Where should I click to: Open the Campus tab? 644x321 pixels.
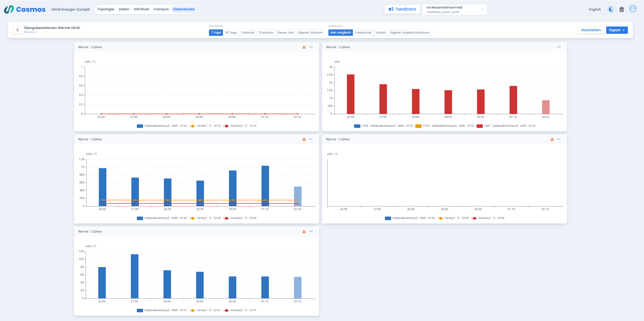tap(161, 9)
